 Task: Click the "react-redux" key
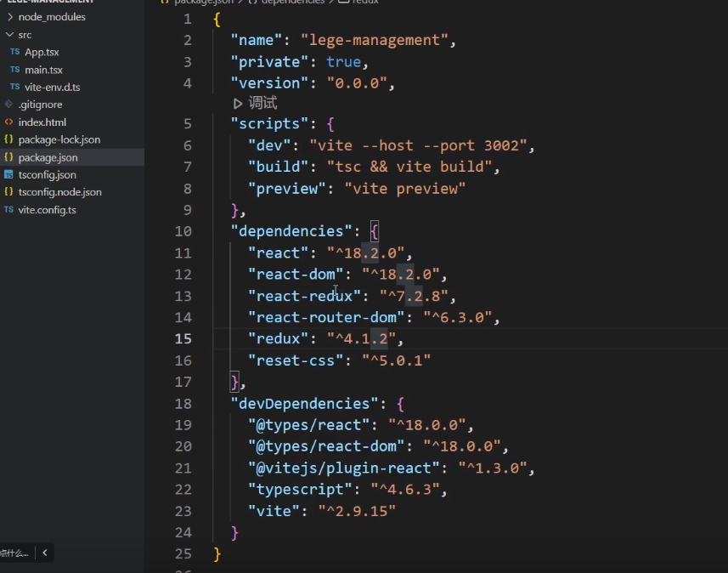click(x=304, y=296)
